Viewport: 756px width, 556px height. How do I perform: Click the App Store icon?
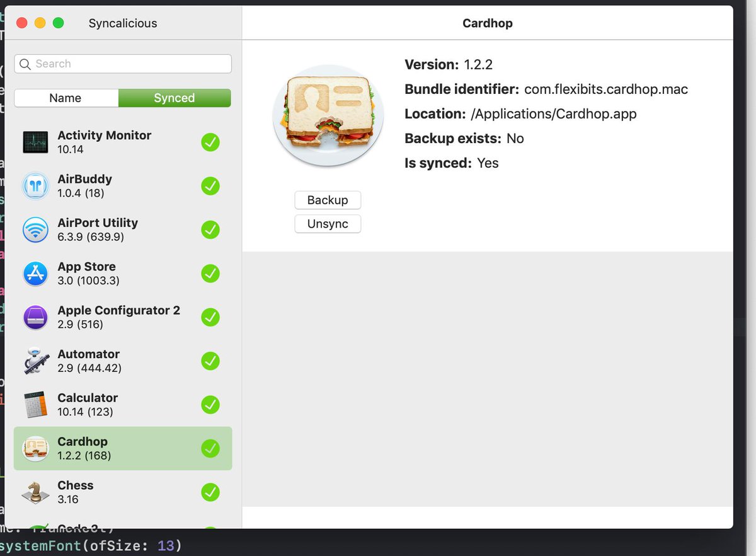(35, 274)
